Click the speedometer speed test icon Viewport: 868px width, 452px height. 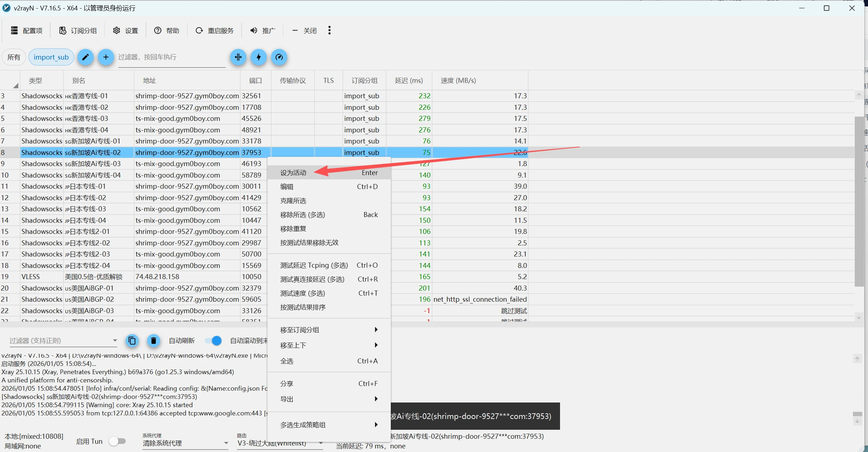coord(279,57)
